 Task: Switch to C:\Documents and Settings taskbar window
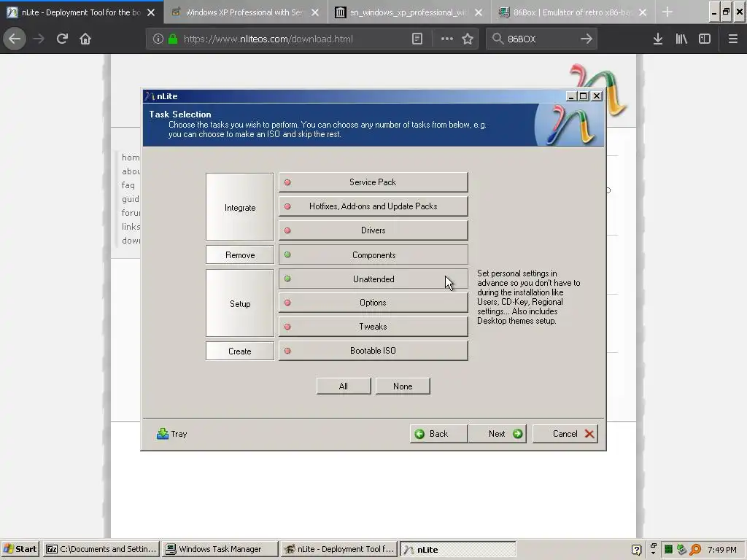(101, 549)
